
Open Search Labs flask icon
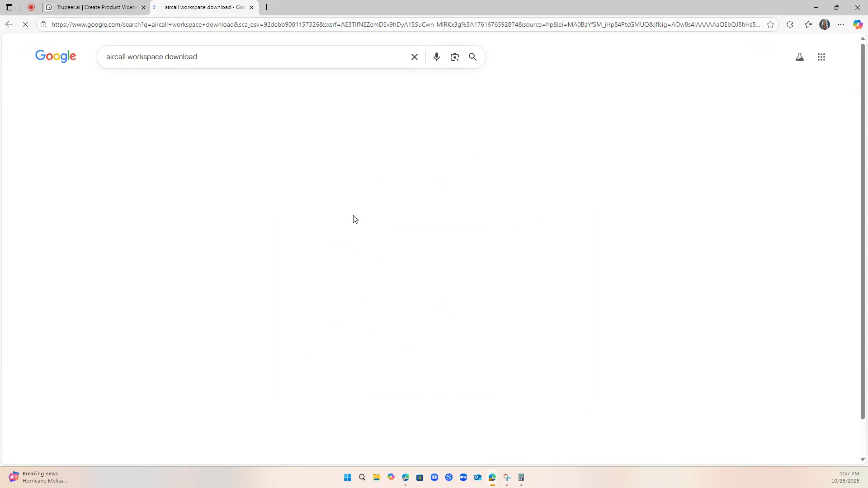(799, 56)
